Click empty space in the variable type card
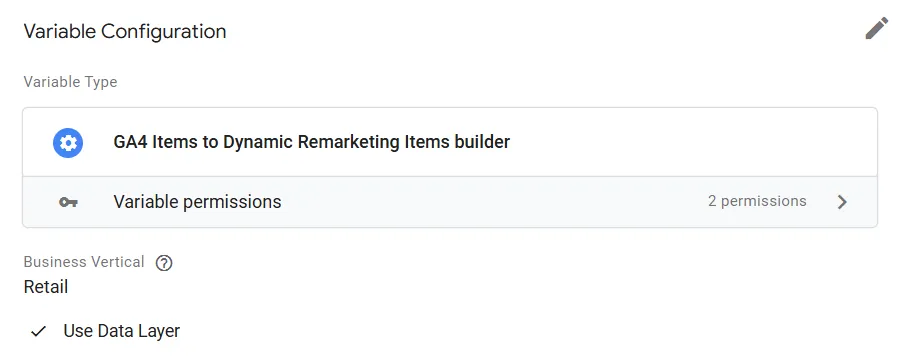 690,142
